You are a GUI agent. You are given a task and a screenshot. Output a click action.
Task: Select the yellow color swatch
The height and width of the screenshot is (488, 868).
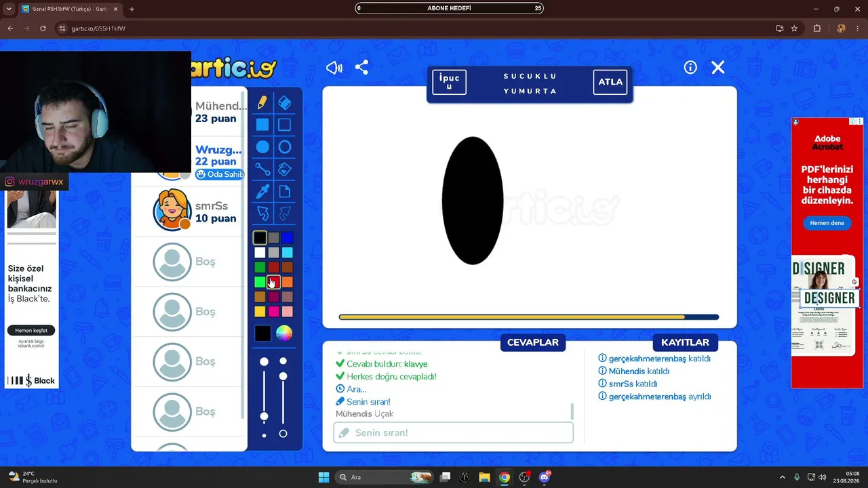260,312
